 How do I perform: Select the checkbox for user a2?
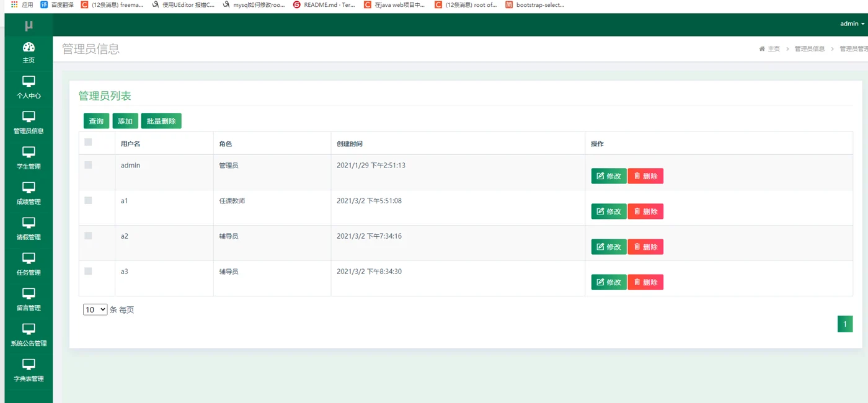coord(88,236)
